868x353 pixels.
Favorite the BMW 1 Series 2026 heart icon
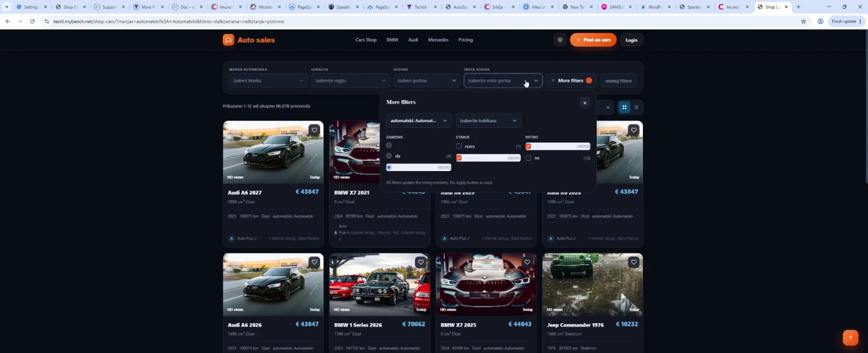420,262
